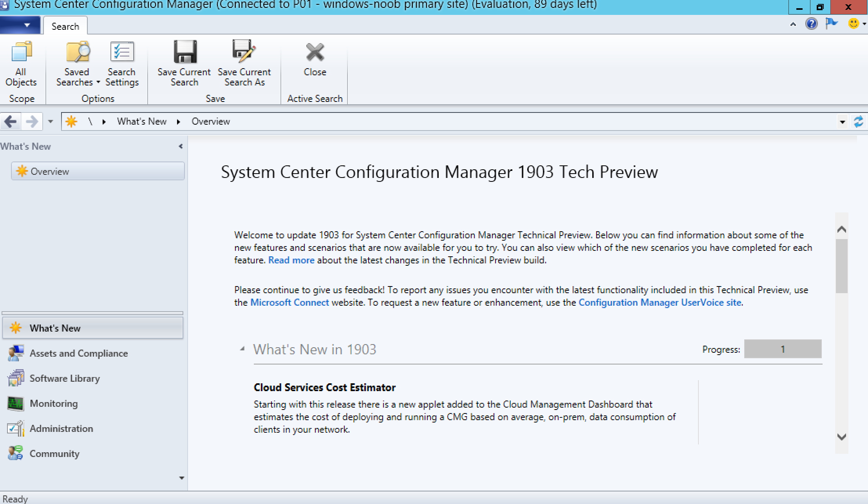
Task: Open Configuration Manager UserVoice site link
Action: click(660, 303)
